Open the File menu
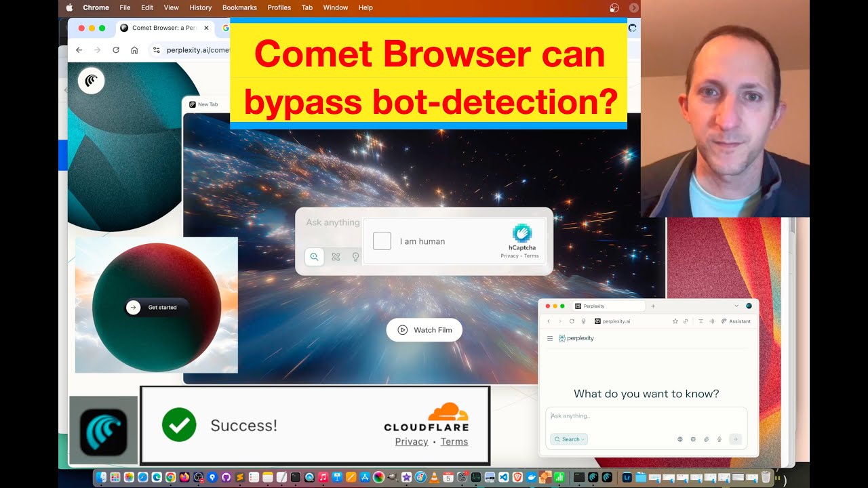868x488 pixels. 125,7
